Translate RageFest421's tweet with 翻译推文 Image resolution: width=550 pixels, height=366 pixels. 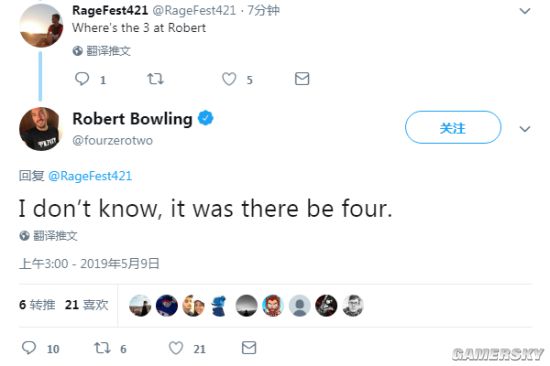point(102,51)
